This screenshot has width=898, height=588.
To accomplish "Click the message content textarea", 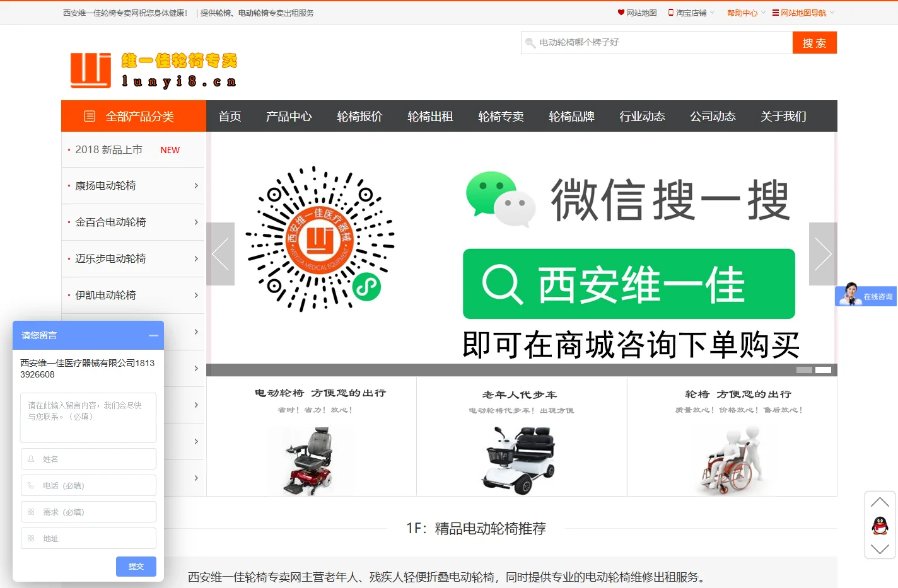I will pos(88,418).
